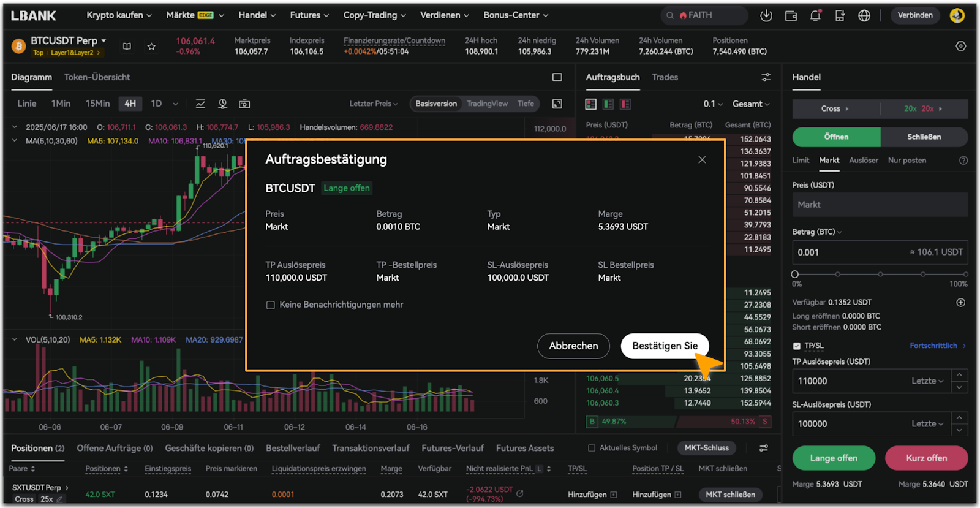Open the notifications bell icon
Image resolution: width=980 pixels, height=508 pixels.
pos(815,15)
